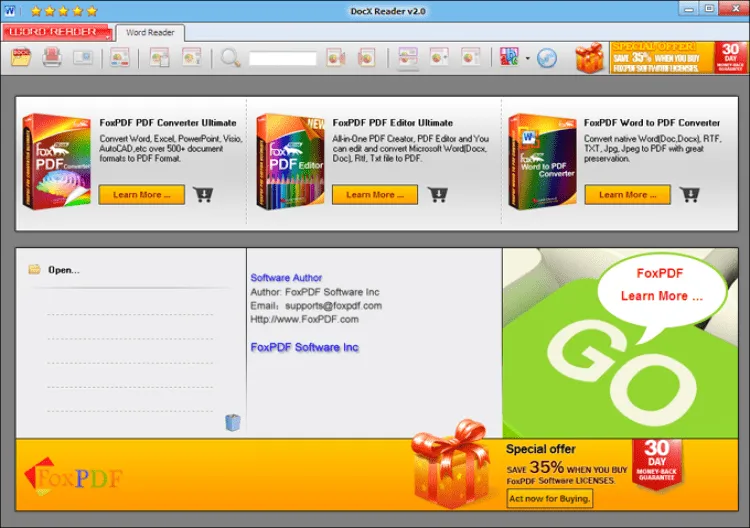Click the magnifying glass search icon
This screenshot has height=528, width=750.
point(230,58)
